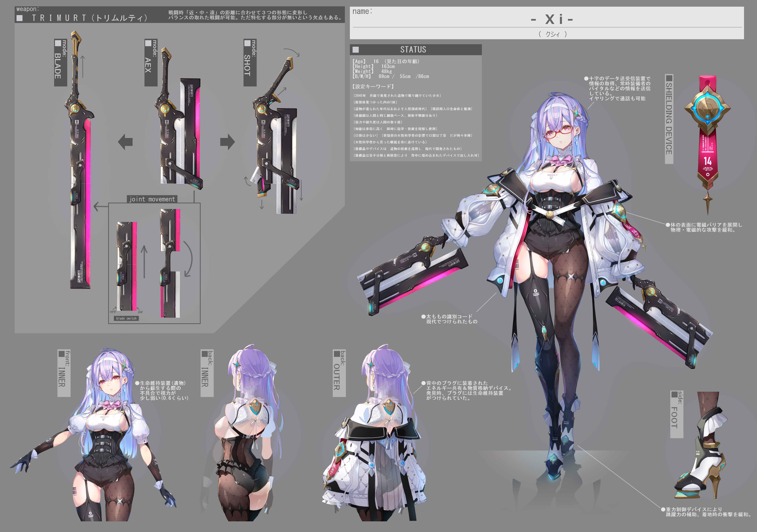Click the large left-pointing arrow toward BLADE mode
Image resolution: width=757 pixels, height=532 pixels.
[125, 142]
